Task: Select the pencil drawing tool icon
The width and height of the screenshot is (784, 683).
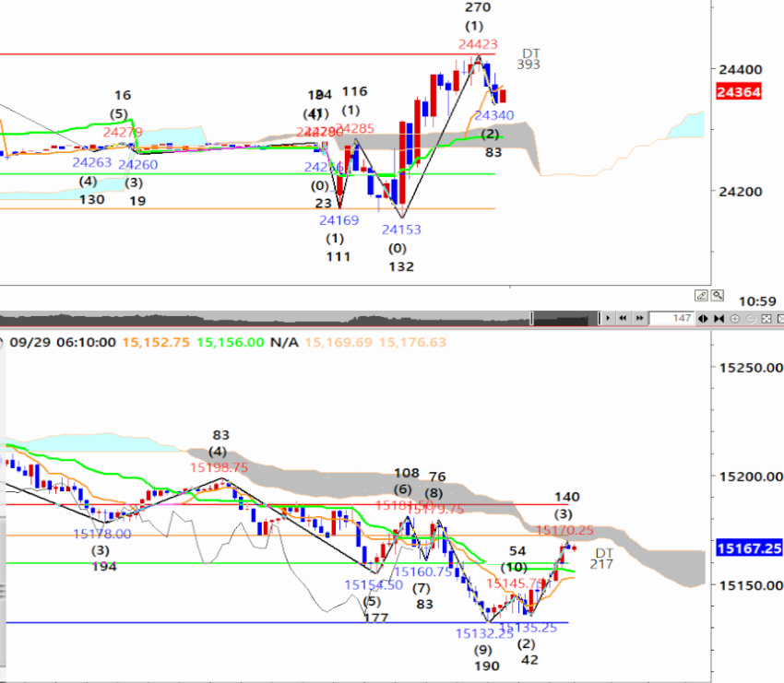Action: (702, 296)
